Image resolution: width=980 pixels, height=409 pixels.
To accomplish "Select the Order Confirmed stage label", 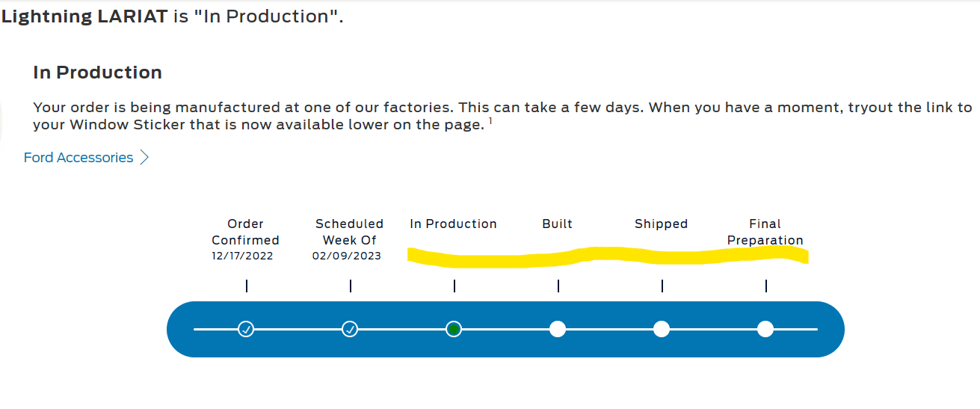I will 245,232.
